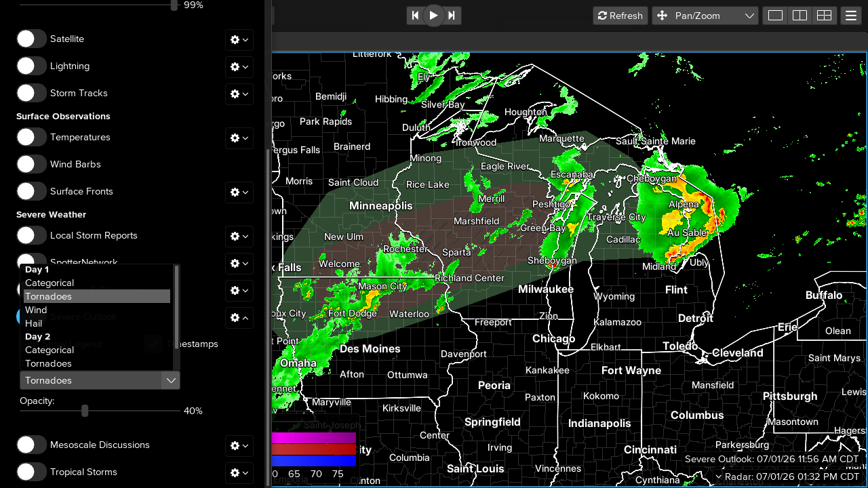Click the Indianapolis map label
Image resolution: width=868 pixels, height=488 pixels.
pyautogui.click(x=599, y=423)
